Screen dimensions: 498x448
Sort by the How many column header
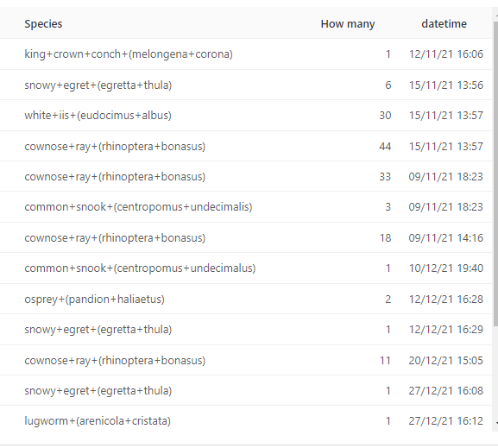click(x=348, y=24)
